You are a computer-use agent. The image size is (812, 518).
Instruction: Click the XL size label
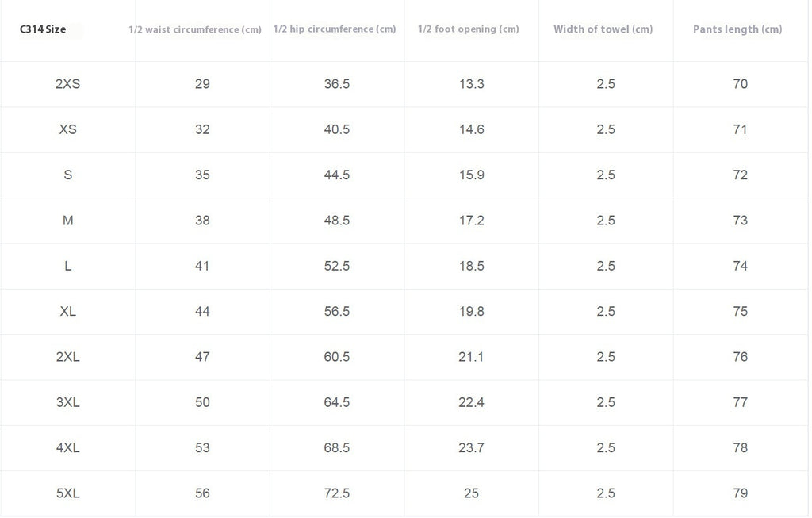pos(68,311)
